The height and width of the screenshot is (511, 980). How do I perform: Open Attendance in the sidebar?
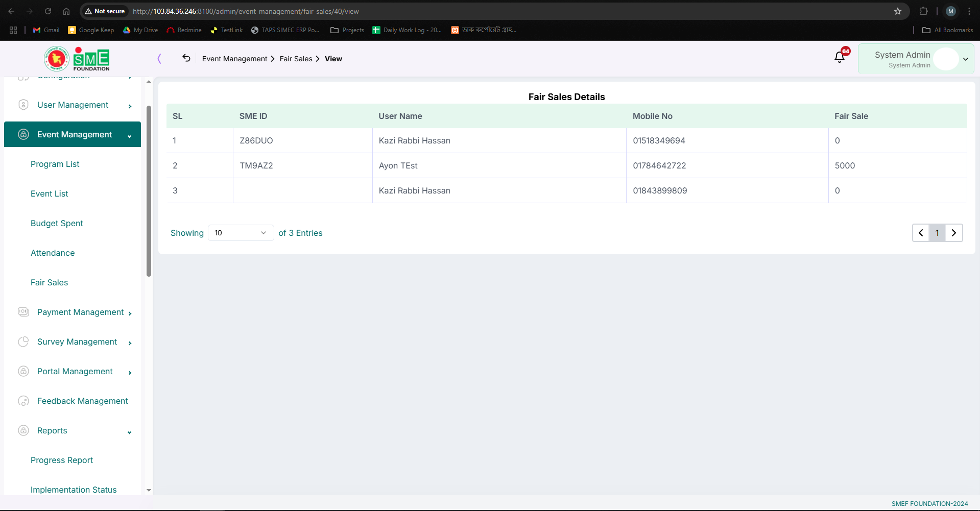pyautogui.click(x=53, y=253)
